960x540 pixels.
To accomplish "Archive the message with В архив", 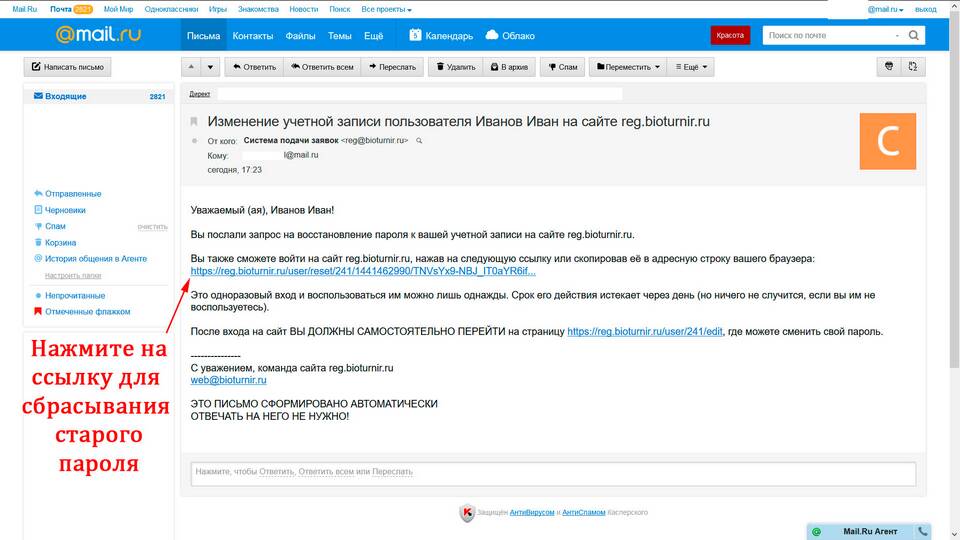I will point(509,67).
